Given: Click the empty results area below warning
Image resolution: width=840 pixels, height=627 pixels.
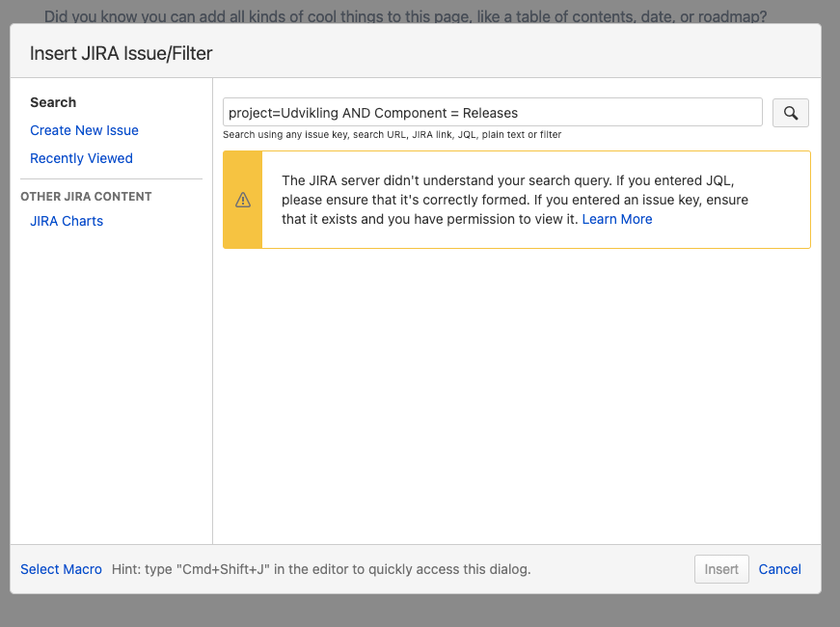Looking at the screenshot, I should click(516, 396).
